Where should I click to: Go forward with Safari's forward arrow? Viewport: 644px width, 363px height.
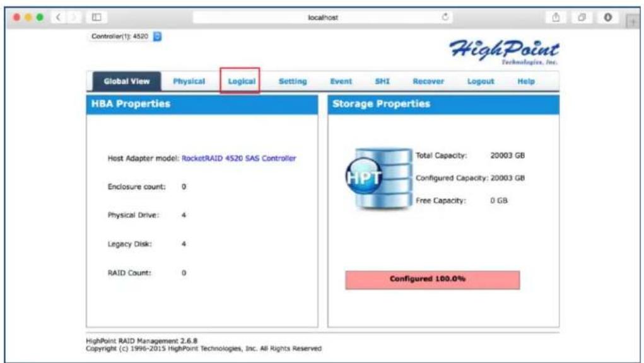pos(74,17)
